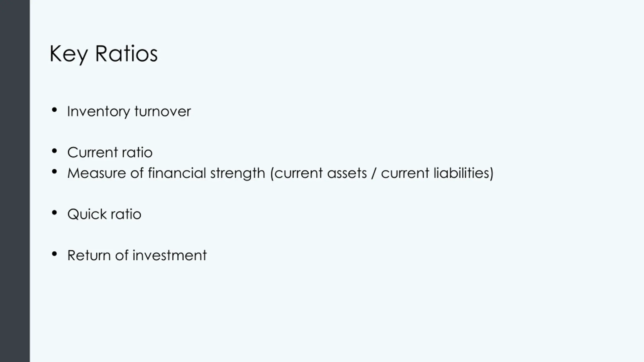Click the Key Ratios slide title
This screenshot has width=644, height=362.
coord(103,54)
